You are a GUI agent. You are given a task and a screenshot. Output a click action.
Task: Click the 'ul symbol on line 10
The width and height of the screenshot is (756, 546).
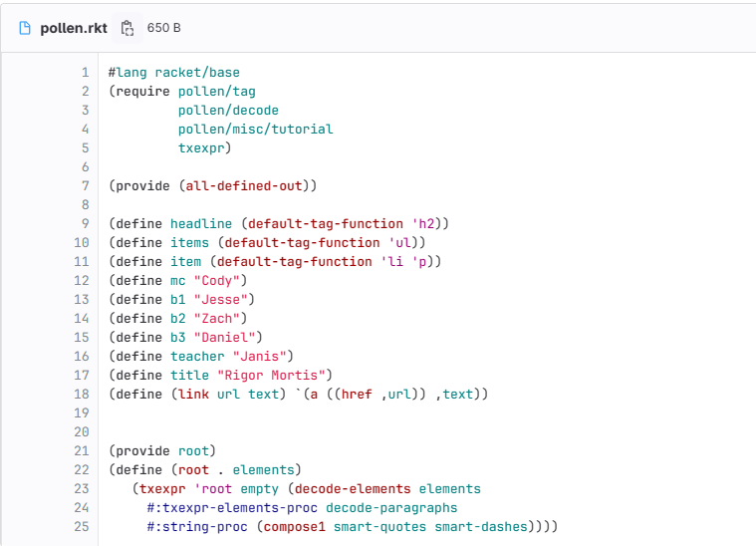[x=399, y=243]
